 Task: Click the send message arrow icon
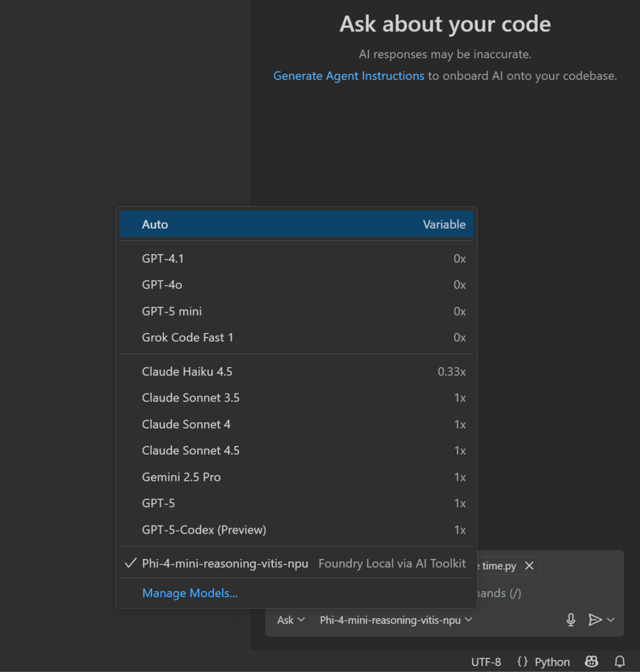594,619
